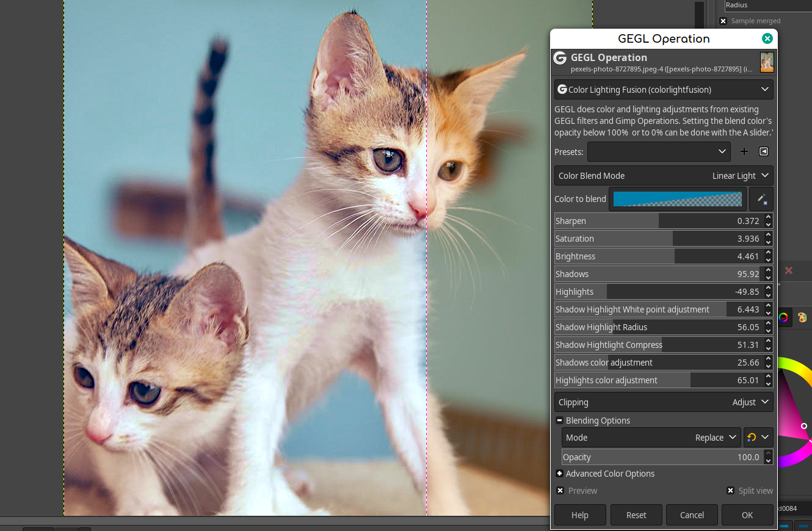Click the Shadow Highlight Radius slider
The width and height of the screenshot is (812, 531).
coord(659,327)
